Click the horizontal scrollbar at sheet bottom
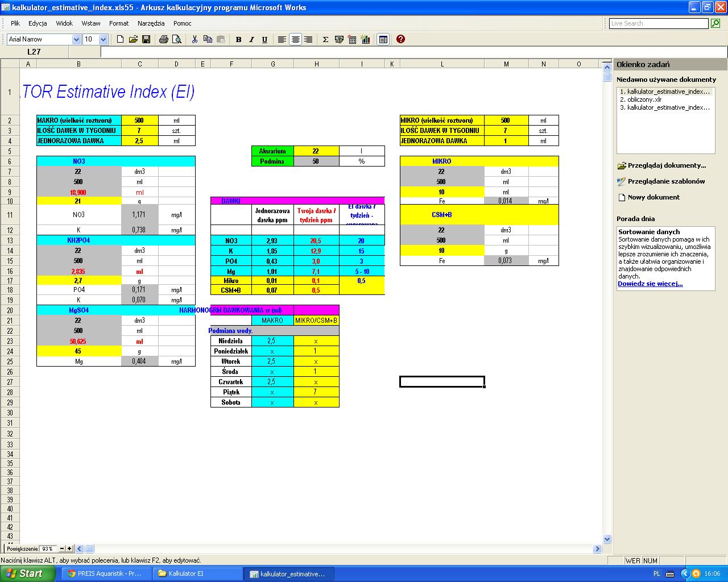 [340, 549]
